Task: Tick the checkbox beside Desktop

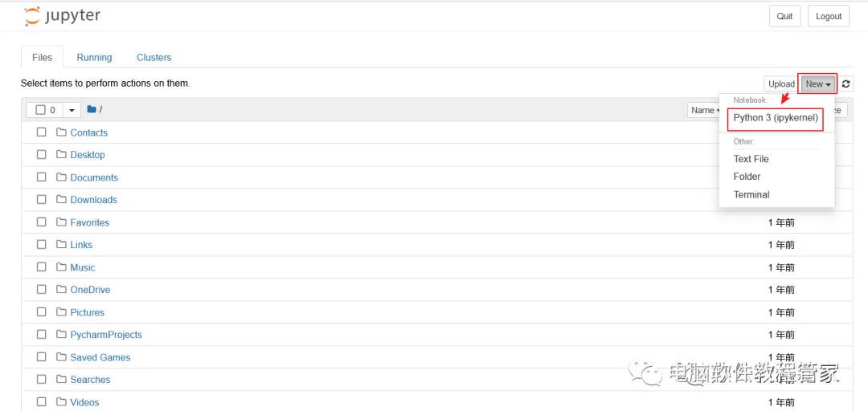Action: pyautogui.click(x=42, y=155)
